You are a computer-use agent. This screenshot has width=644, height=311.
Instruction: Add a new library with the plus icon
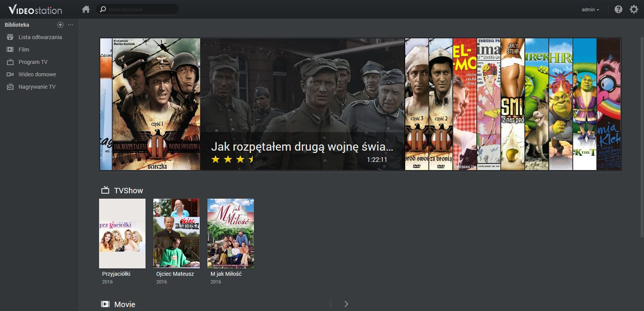60,25
